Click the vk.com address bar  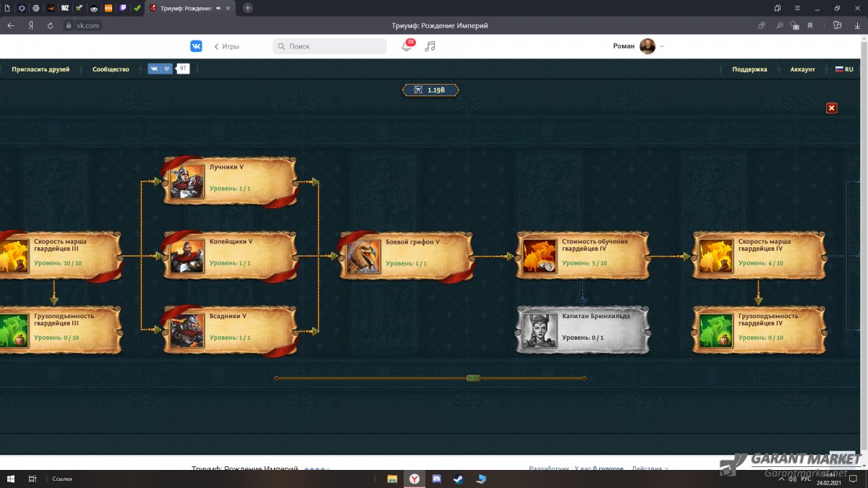point(88,25)
